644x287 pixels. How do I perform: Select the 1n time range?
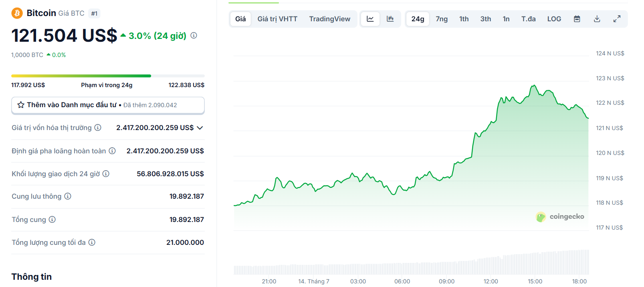pos(506,19)
